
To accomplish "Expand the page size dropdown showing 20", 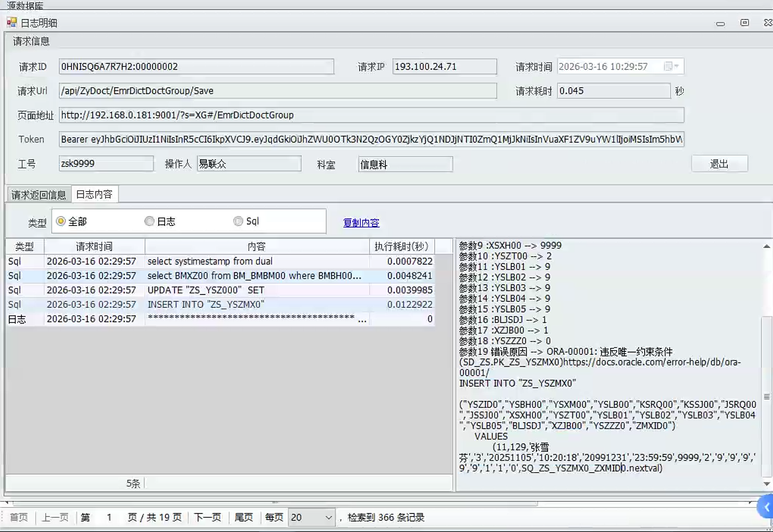I will point(328,517).
